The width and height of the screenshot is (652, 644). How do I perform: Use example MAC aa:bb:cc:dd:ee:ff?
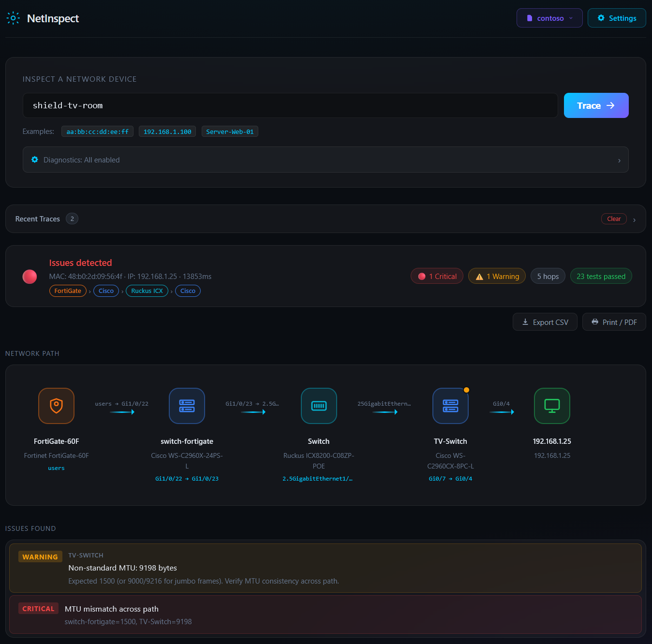(x=97, y=132)
